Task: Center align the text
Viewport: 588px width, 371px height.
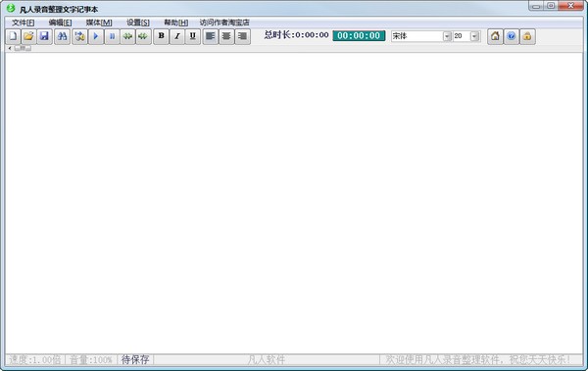Action: [x=226, y=36]
